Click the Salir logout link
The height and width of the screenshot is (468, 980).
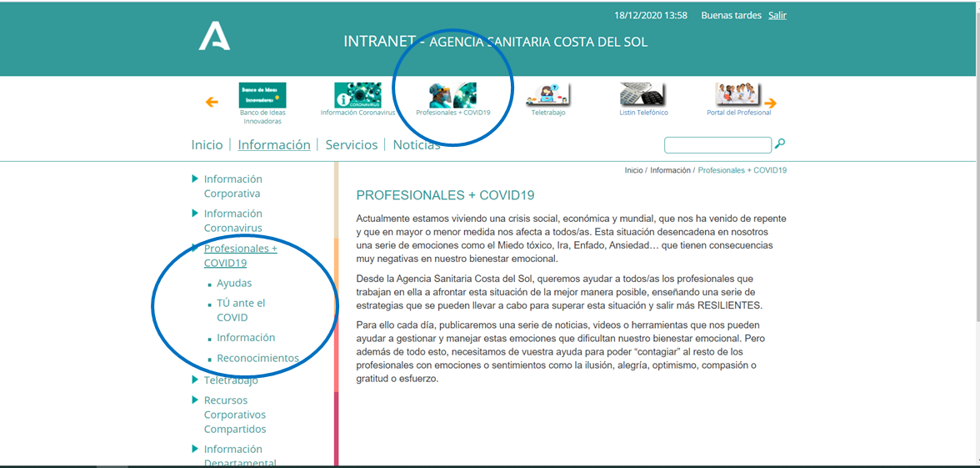point(777,15)
